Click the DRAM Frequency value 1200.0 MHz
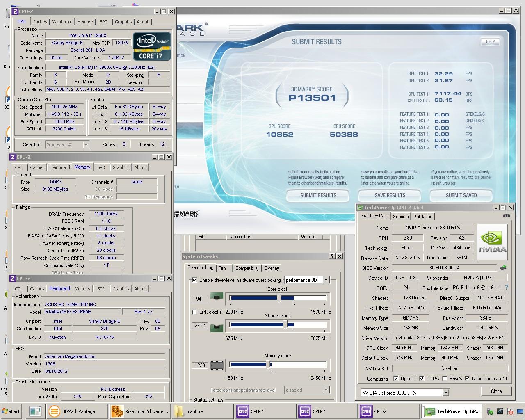The width and height of the screenshot is (525, 420). click(106, 214)
